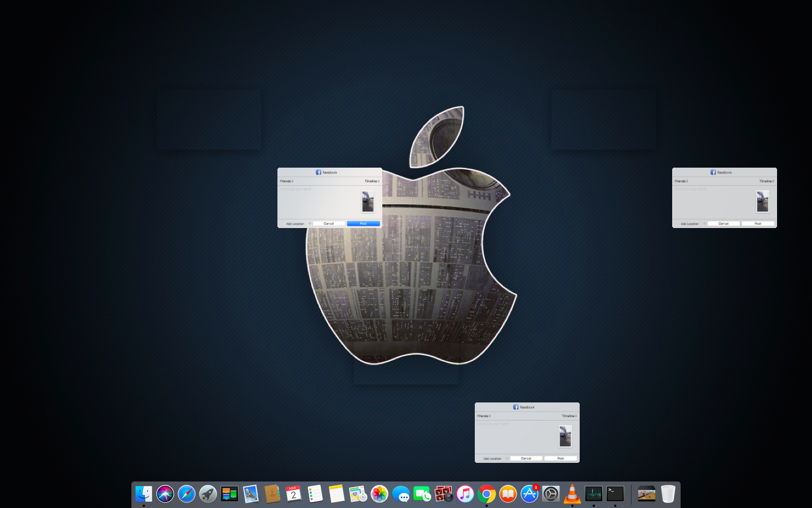
Task: Open Launchpad rocket icon
Action: pos(208,494)
